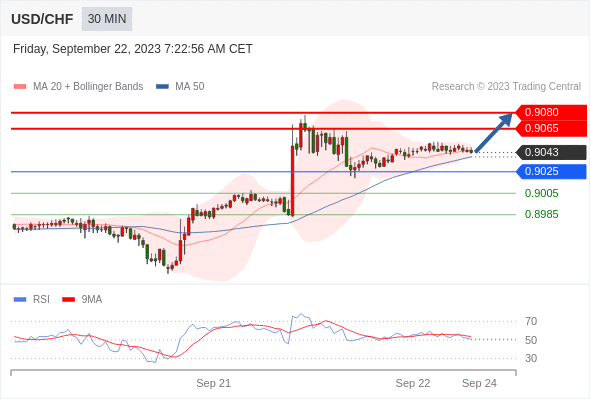Click the Friday, September 22, 2023 timestamp

(x=133, y=49)
